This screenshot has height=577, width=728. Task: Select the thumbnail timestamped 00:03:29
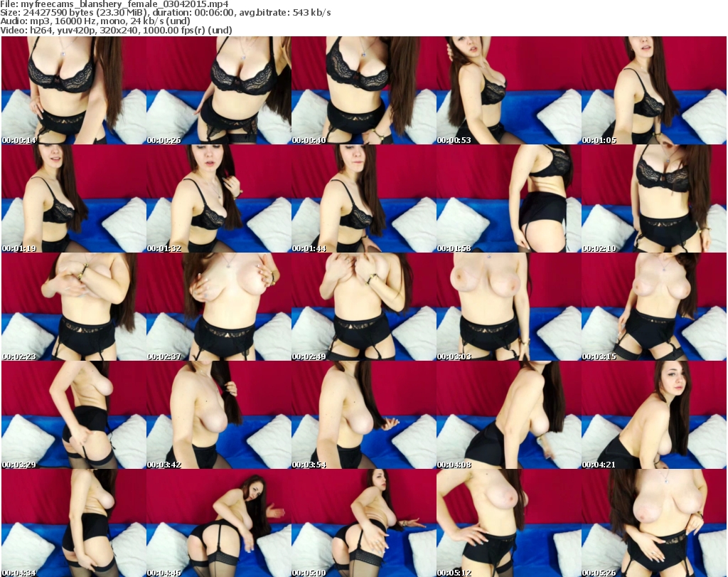(73, 415)
